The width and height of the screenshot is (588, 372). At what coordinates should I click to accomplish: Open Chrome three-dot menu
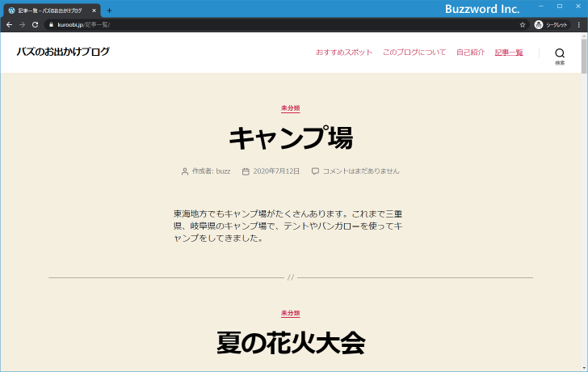pos(579,25)
